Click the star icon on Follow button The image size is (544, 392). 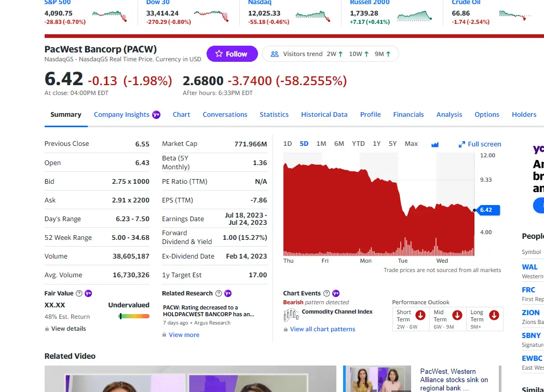coord(219,54)
